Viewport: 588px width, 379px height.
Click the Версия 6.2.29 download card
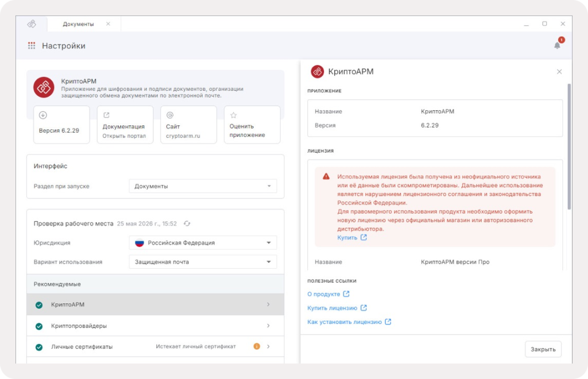[61, 125]
